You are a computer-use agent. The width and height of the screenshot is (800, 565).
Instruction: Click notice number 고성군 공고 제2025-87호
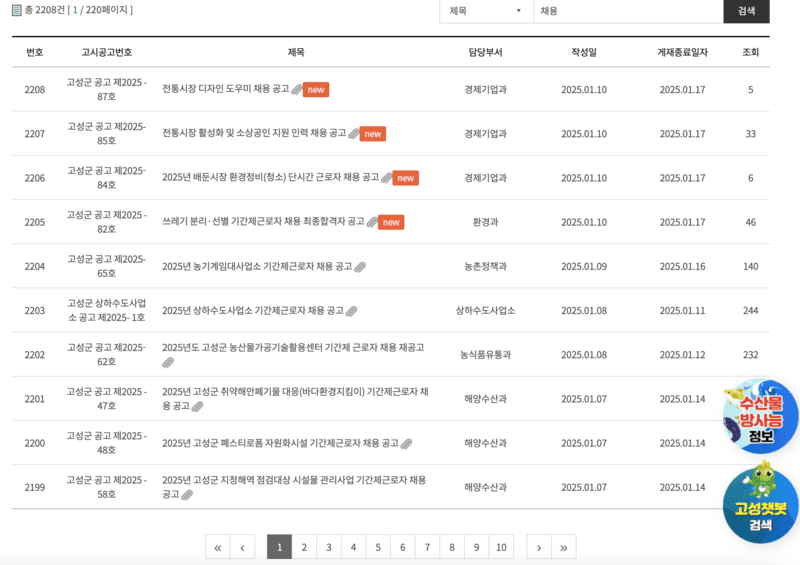point(107,89)
